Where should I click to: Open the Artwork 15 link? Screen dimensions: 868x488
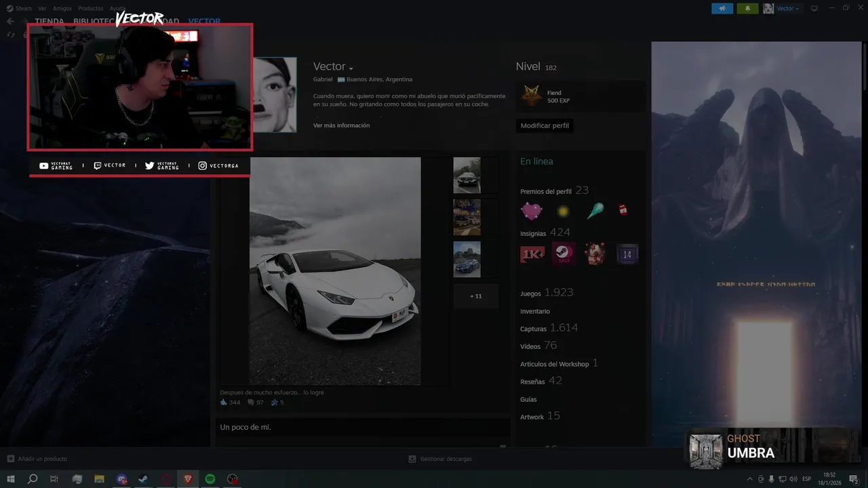pos(540,416)
